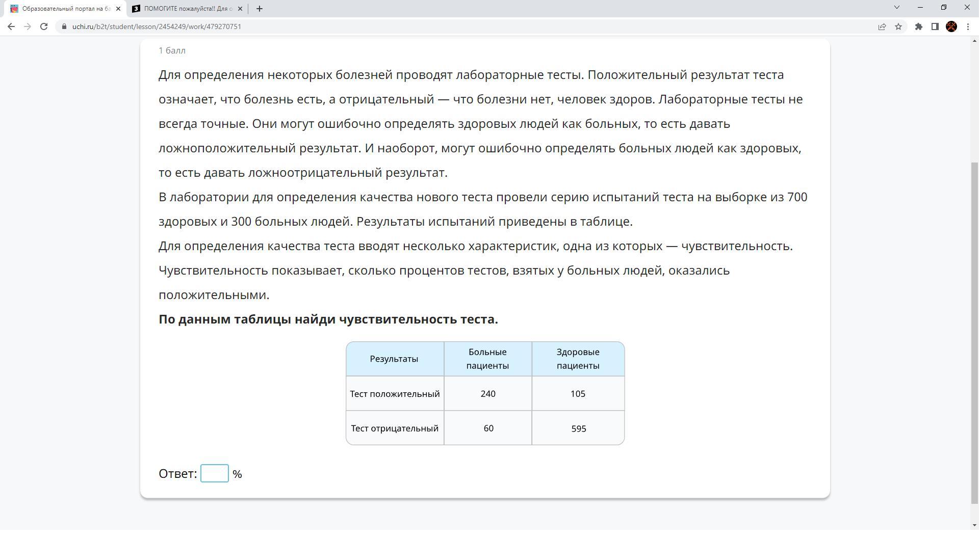Click the bold По данным таблицы instruction
980x539 pixels.
point(328,319)
